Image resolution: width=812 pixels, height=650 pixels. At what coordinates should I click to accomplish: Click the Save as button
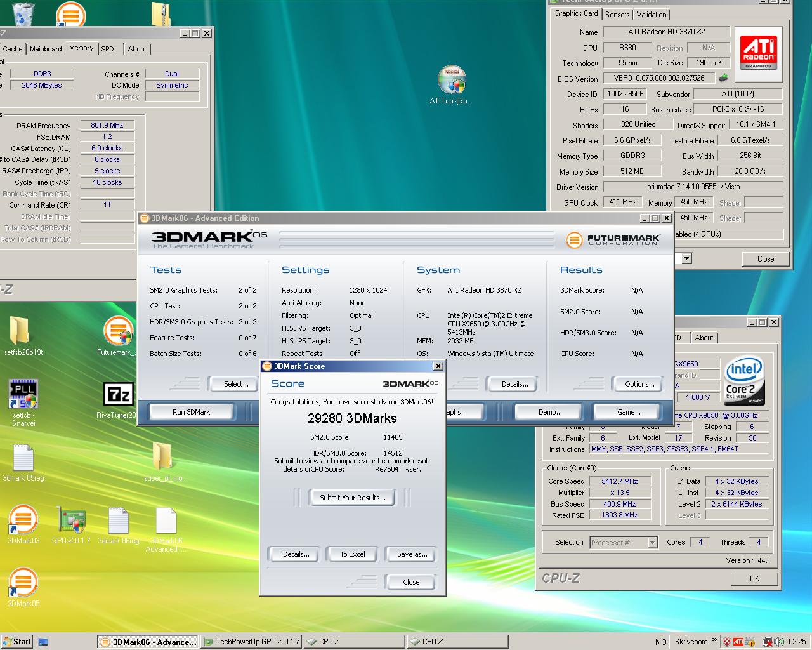point(412,554)
